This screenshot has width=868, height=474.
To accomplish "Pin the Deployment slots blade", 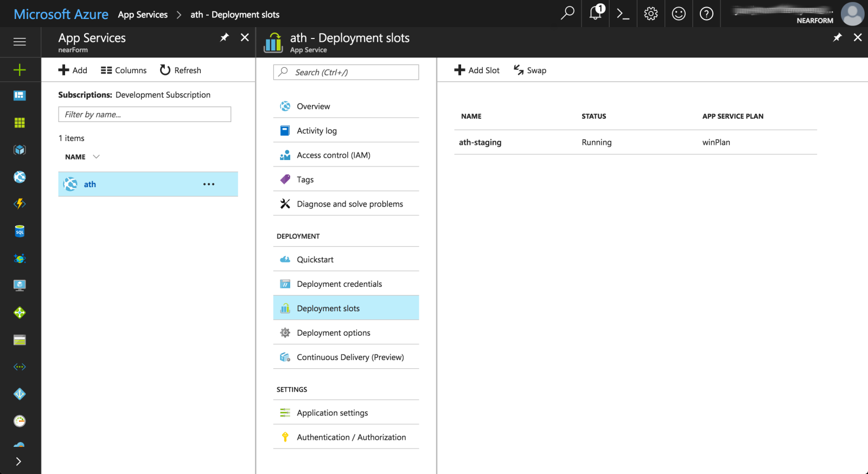I will 838,37.
